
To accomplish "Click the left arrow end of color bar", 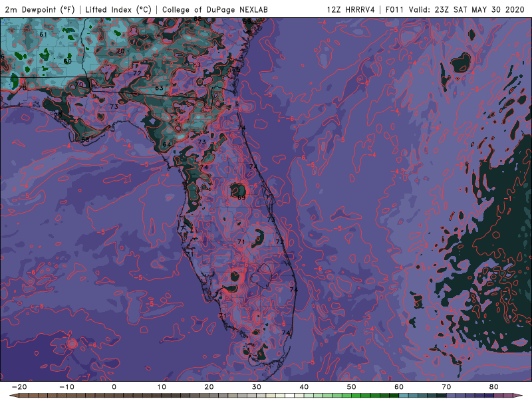I will 14,396.
